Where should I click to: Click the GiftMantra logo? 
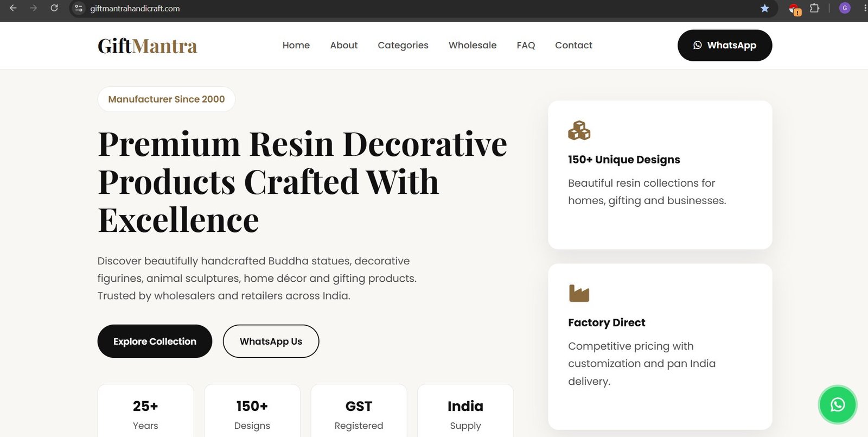point(147,46)
